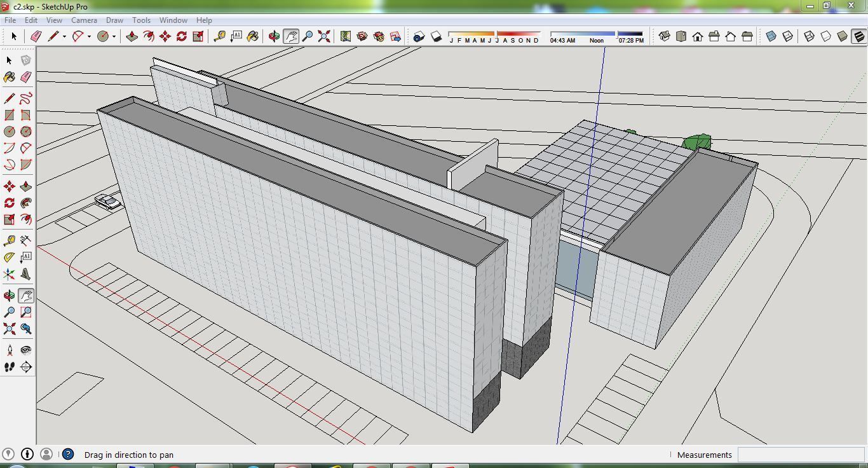Enable Shaded With Textures style
868x468 pixels.
[x=859, y=36]
